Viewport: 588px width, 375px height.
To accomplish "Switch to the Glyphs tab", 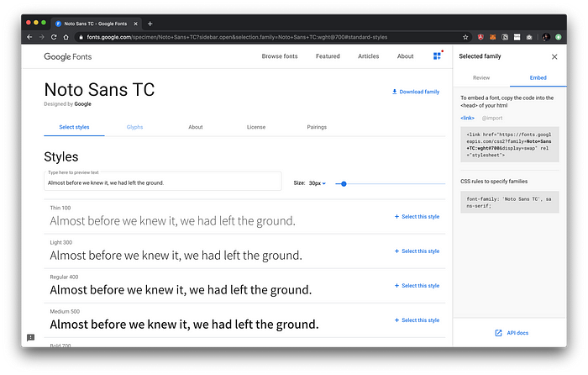I will pyautogui.click(x=134, y=127).
